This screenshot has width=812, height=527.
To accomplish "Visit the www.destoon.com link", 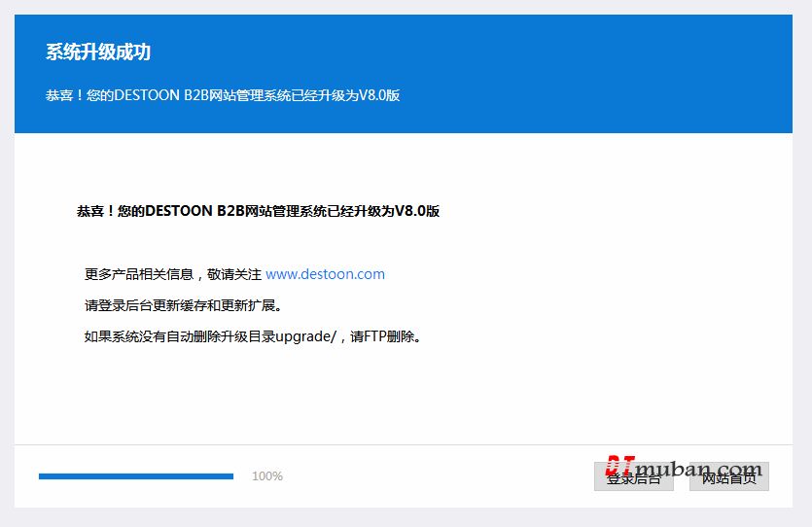I will click(325, 274).
